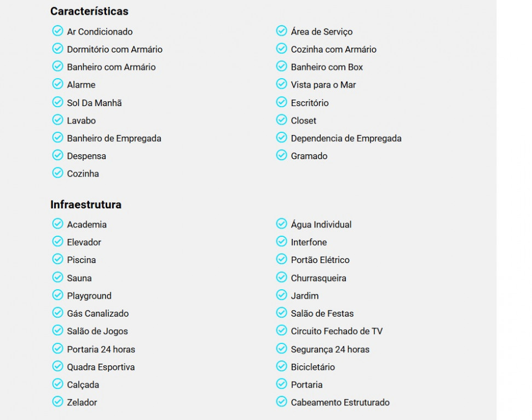The height and width of the screenshot is (420, 532).
Task: Click the Portaria 24 horas label
Action: coord(101,349)
